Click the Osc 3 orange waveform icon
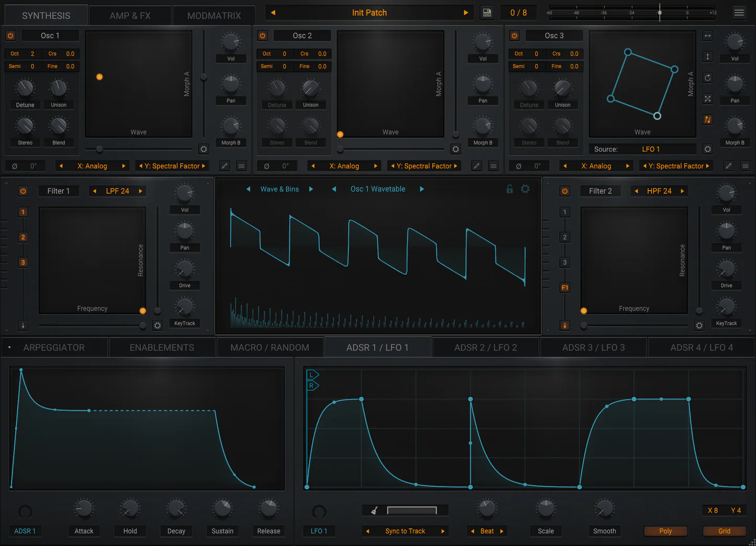The height and width of the screenshot is (546, 756). tap(707, 120)
